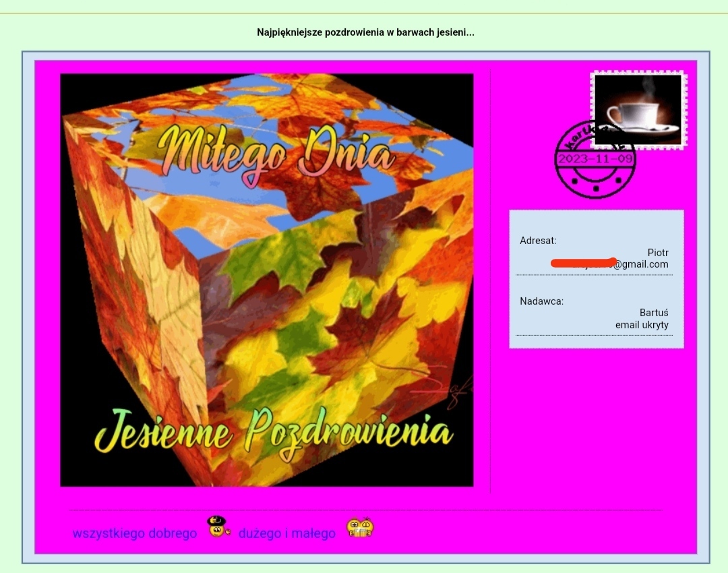
Task: Click the recipient's gmail.com address
Action: click(609, 264)
